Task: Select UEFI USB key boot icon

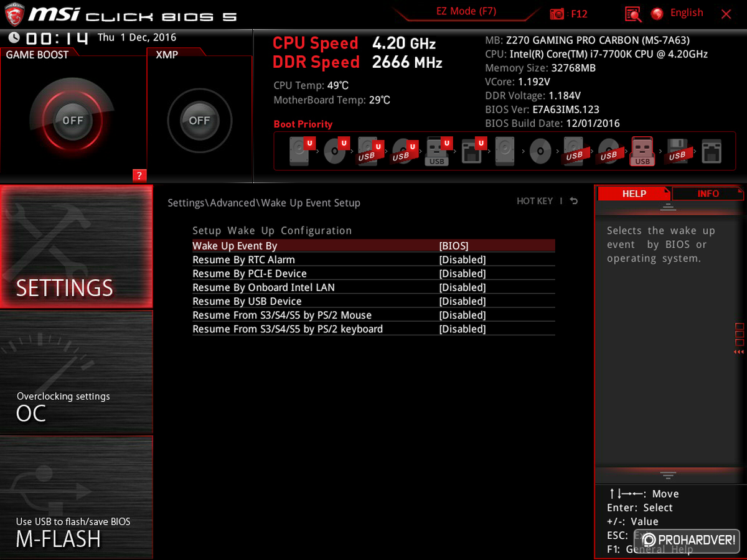Action: click(438, 151)
